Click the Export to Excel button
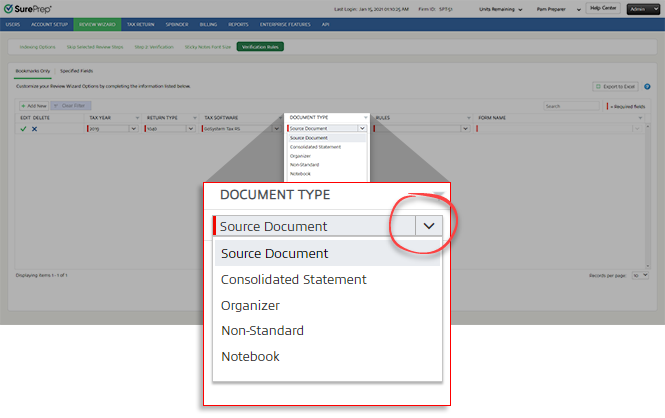This screenshot has width=665, height=418. (x=614, y=87)
